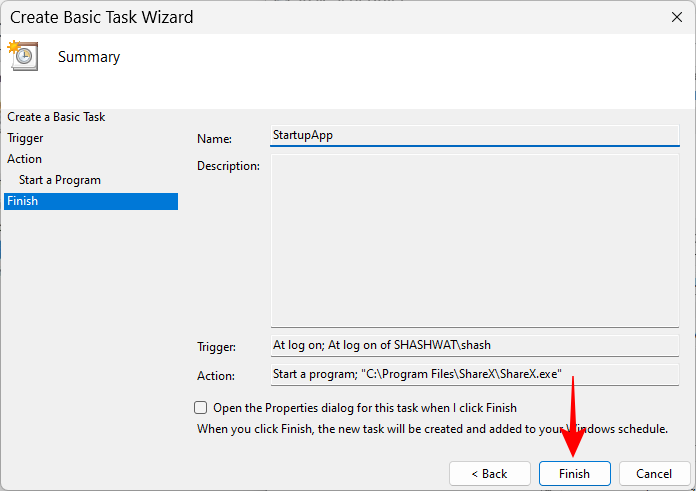
Task: Open the Start a Program step
Action: pos(60,180)
